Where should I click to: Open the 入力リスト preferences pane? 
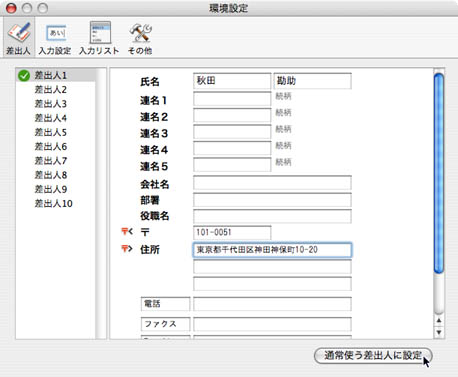99,38
